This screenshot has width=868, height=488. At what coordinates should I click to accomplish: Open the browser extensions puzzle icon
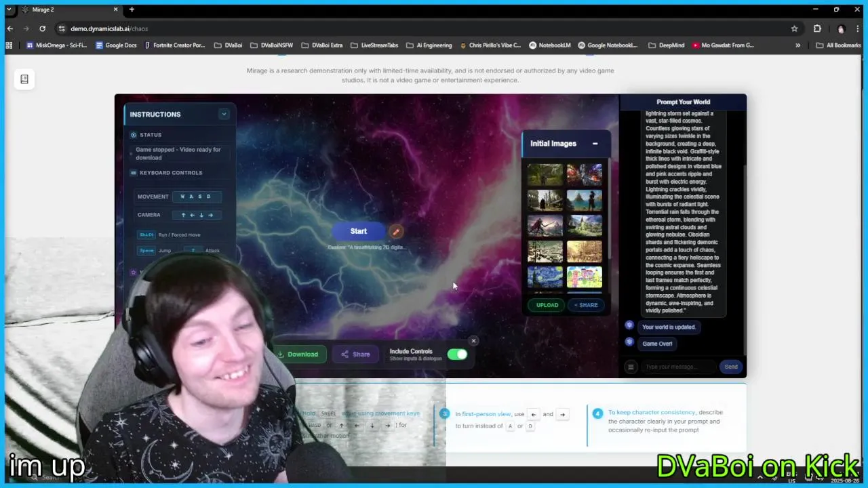click(817, 28)
